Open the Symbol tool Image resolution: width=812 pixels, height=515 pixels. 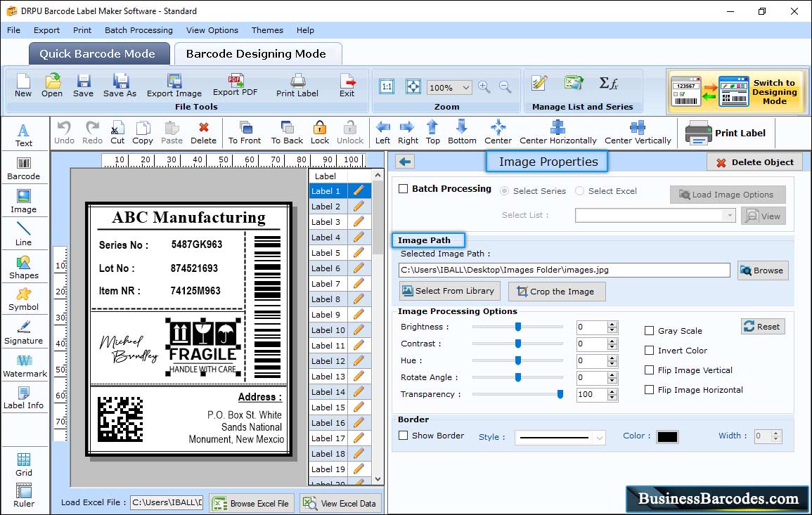pyautogui.click(x=24, y=299)
